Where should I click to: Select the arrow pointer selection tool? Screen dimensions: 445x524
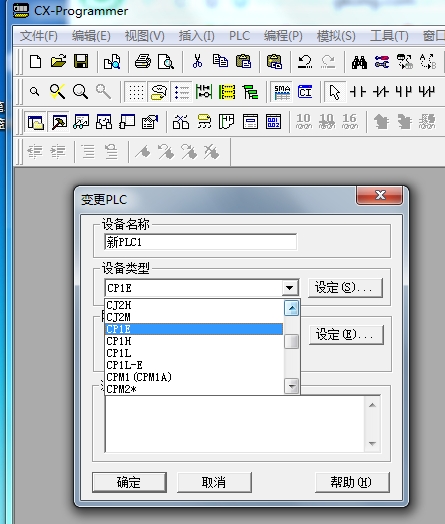tap(334, 92)
